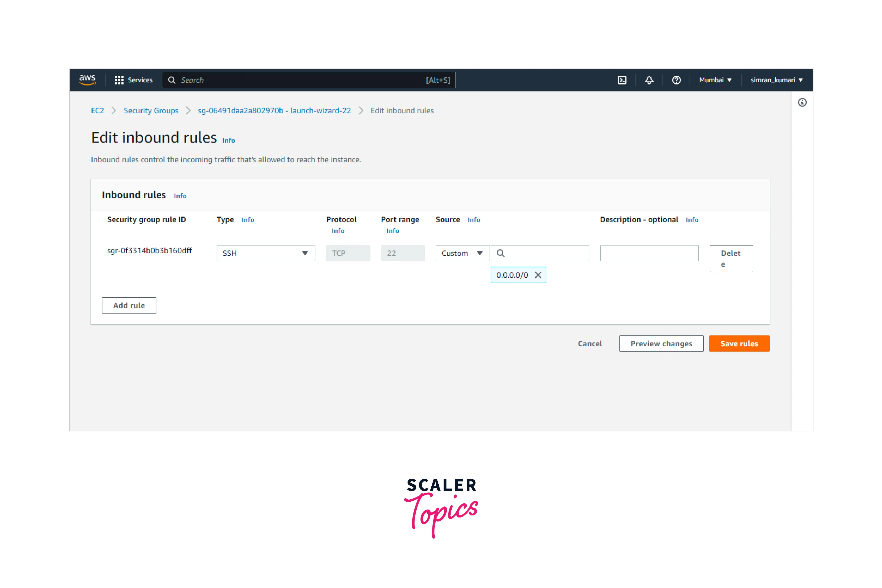The image size is (882, 588).
Task: Navigate to Security Groups breadcrumb
Action: click(151, 111)
